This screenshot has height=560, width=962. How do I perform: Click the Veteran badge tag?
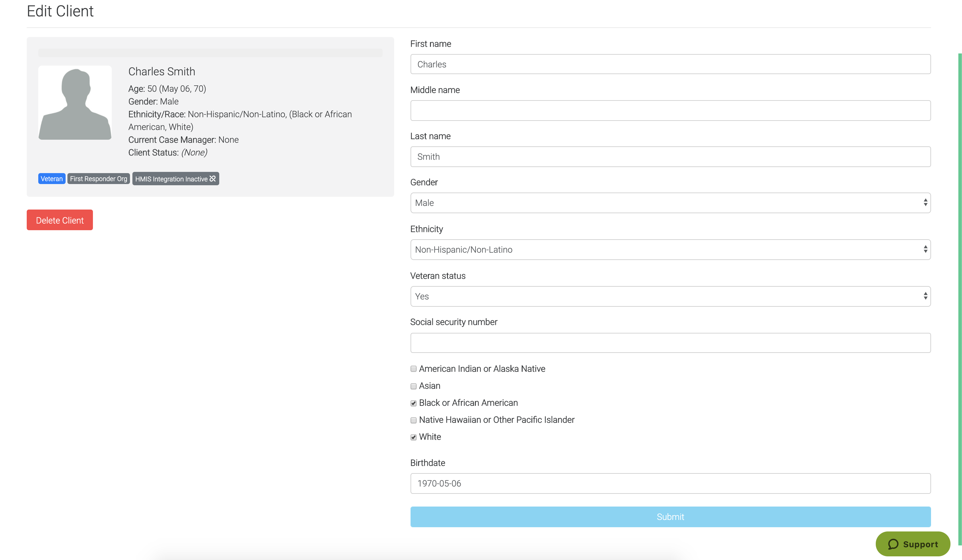pyautogui.click(x=52, y=179)
